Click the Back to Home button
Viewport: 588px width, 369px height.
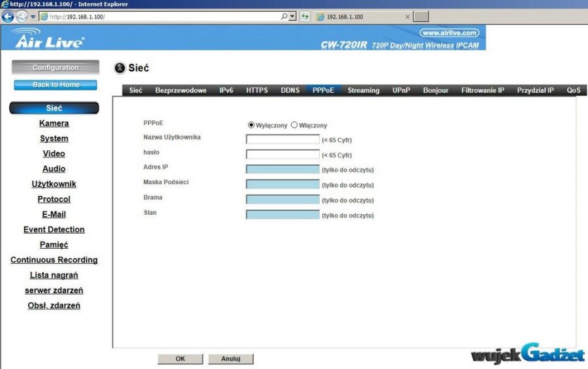pyautogui.click(x=55, y=85)
